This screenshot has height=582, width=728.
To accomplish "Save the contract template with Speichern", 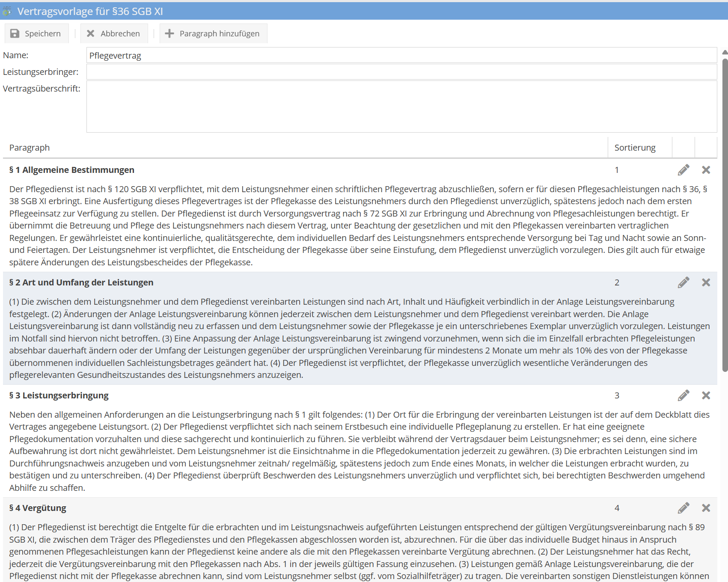I will (36, 33).
